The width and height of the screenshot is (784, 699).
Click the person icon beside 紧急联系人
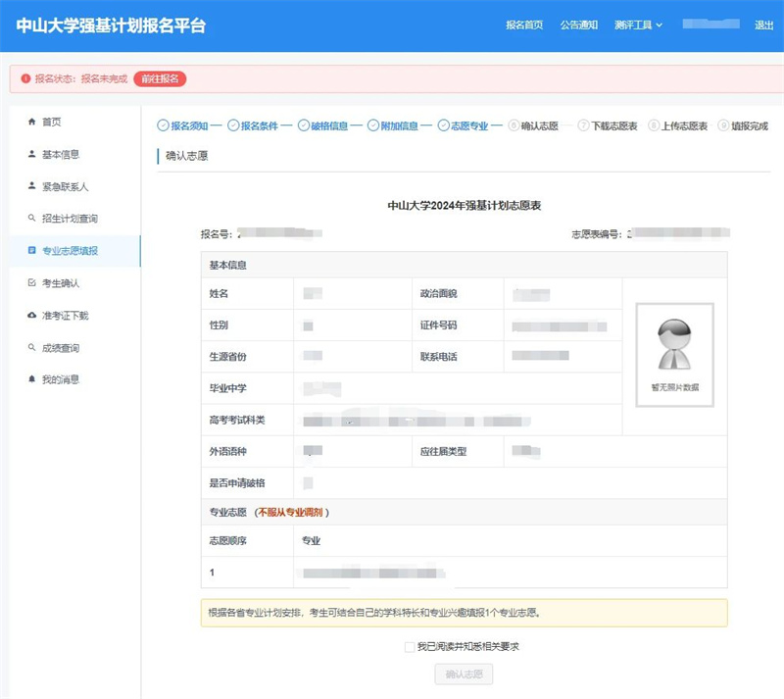[x=32, y=186]
